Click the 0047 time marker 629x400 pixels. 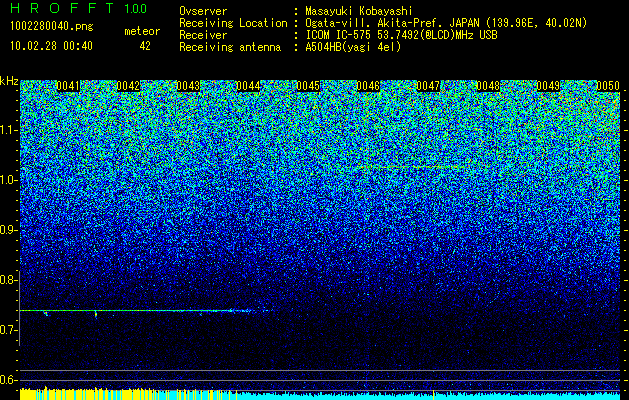(428, 86)
